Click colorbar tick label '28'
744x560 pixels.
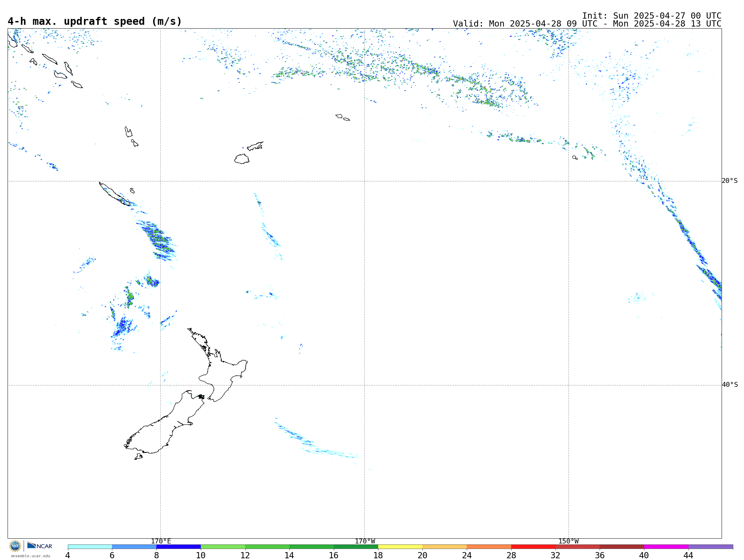point(511,555)
